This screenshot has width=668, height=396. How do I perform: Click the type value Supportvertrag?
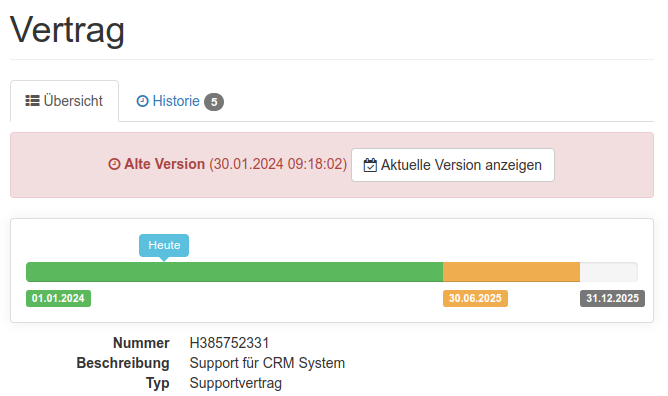click(236, 383)
